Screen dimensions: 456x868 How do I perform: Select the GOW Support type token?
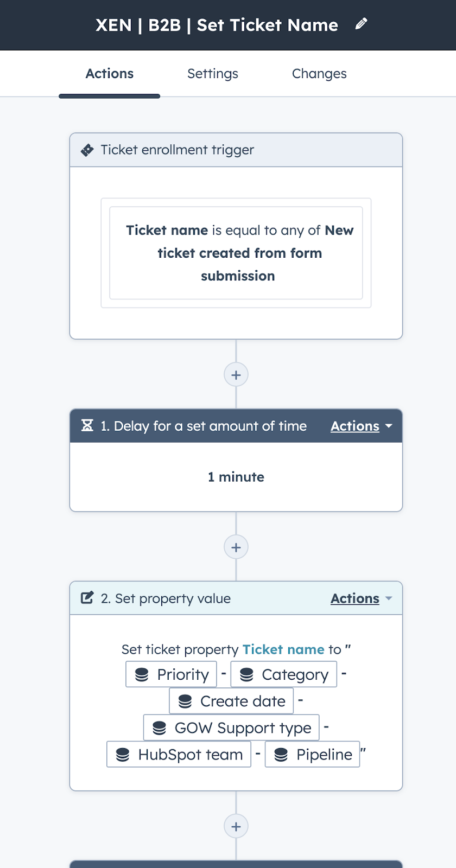coord(232,727)
